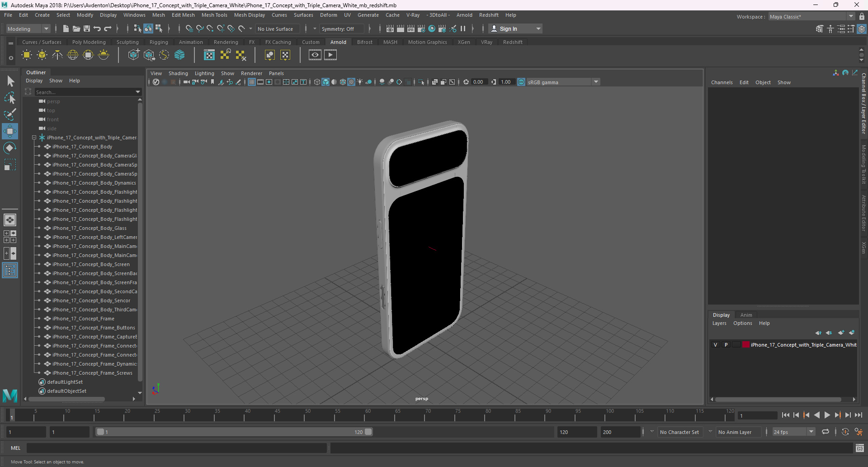Click the red layer color swatch
This screenshot has height=467, width=868.
[x=745, y=345]
